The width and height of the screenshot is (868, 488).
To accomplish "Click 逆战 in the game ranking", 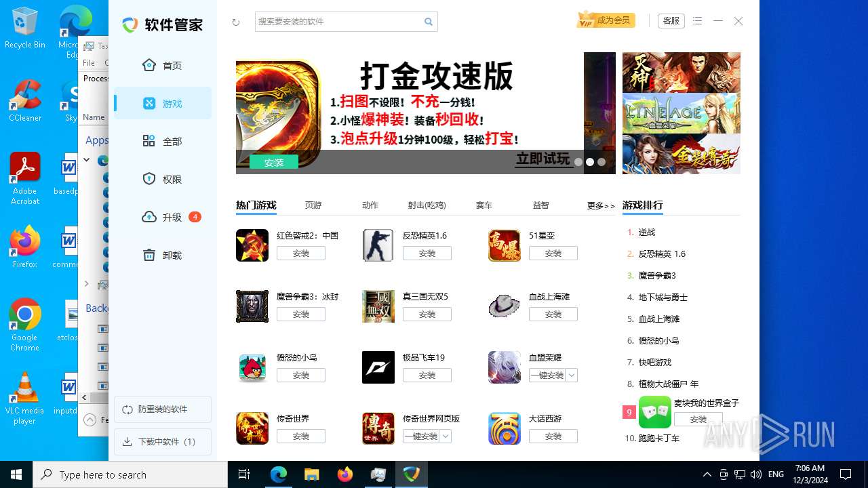I will (647, 232).
